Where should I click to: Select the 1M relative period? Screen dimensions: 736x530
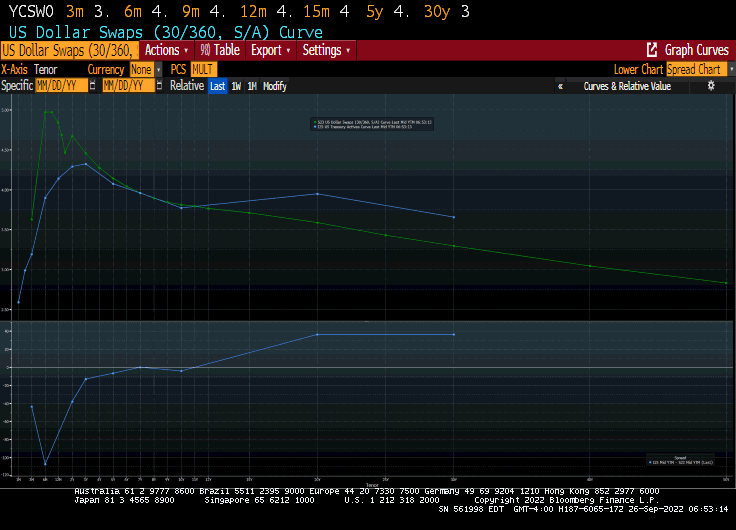coord(252,86)
